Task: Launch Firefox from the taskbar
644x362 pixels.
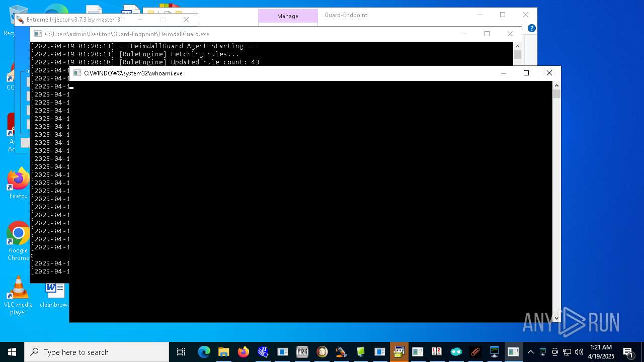Action: point(244,352)
